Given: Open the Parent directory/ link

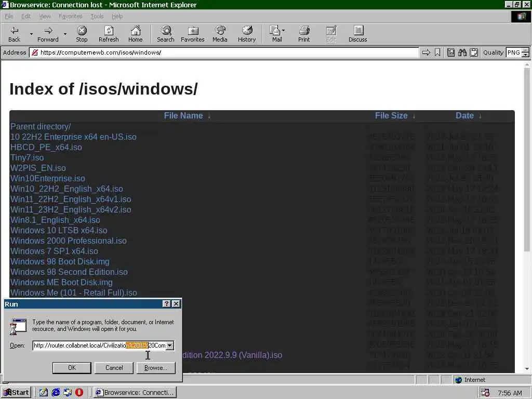Looking at the screenshot, I should [x=41, y=127].
